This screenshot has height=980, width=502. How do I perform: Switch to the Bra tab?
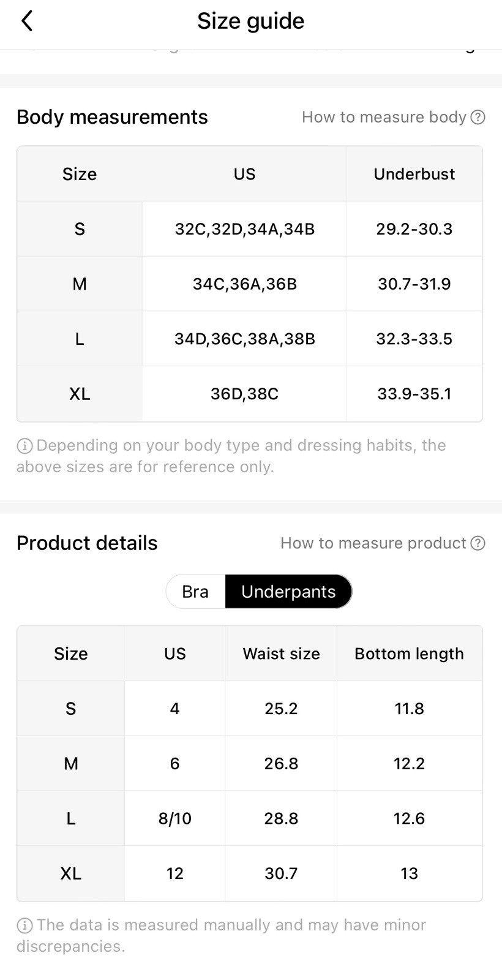(x=195, y=592)
